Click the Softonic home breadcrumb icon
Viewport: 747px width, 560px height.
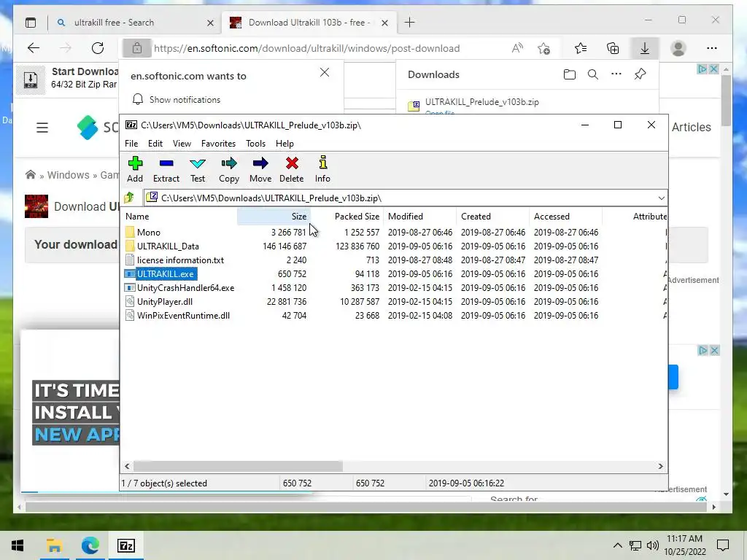pos(31,175)
